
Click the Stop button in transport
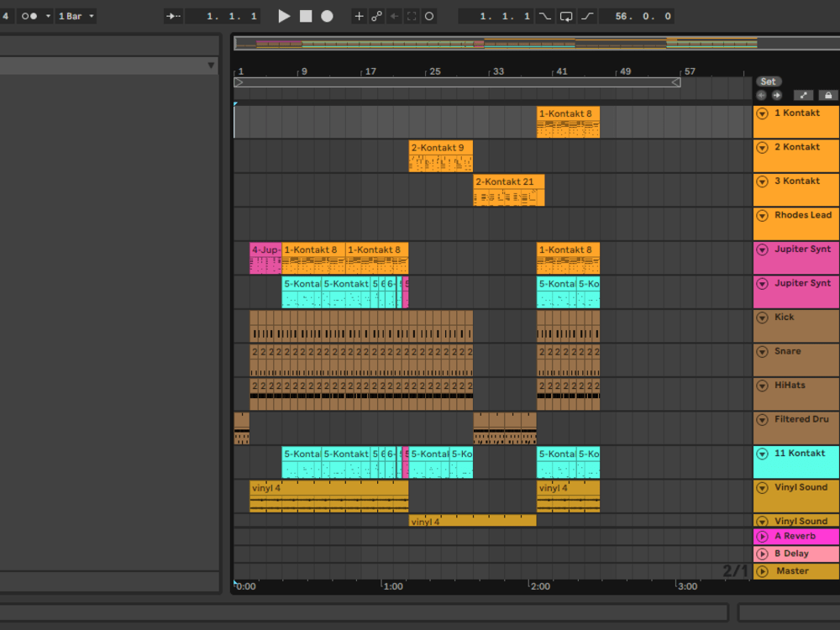coord(306,16)
